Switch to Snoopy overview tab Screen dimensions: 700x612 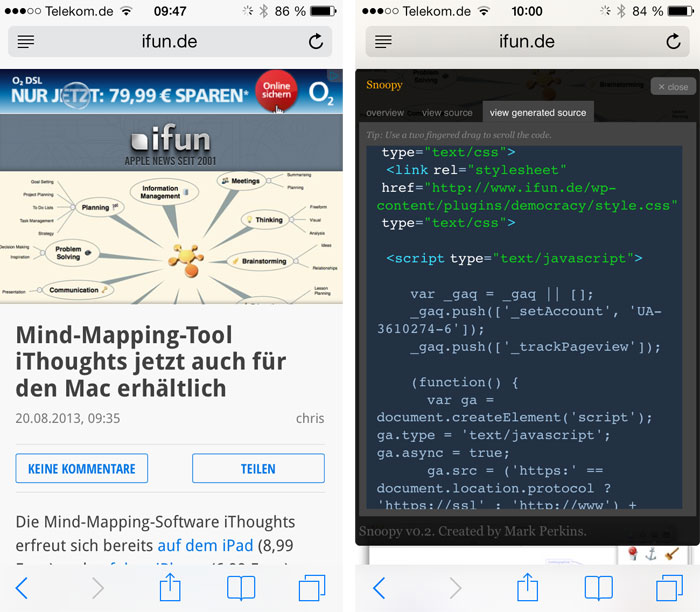pyautogui.click(x=385, y=112)
